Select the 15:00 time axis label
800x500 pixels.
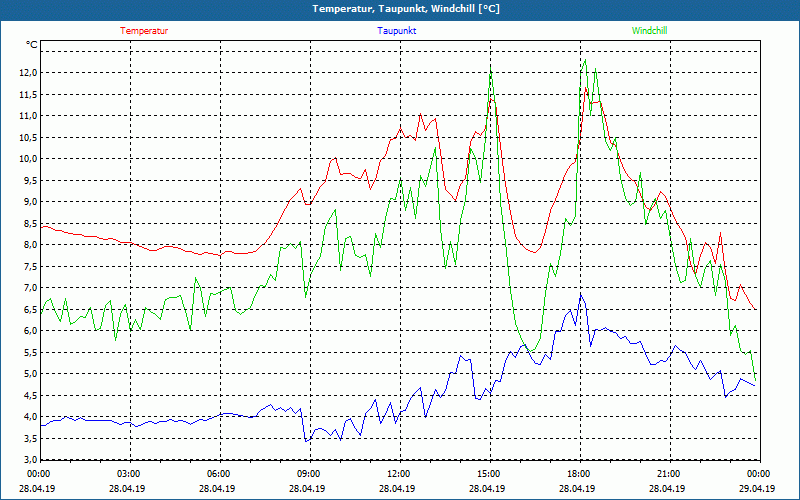click(x=489, y=474)
